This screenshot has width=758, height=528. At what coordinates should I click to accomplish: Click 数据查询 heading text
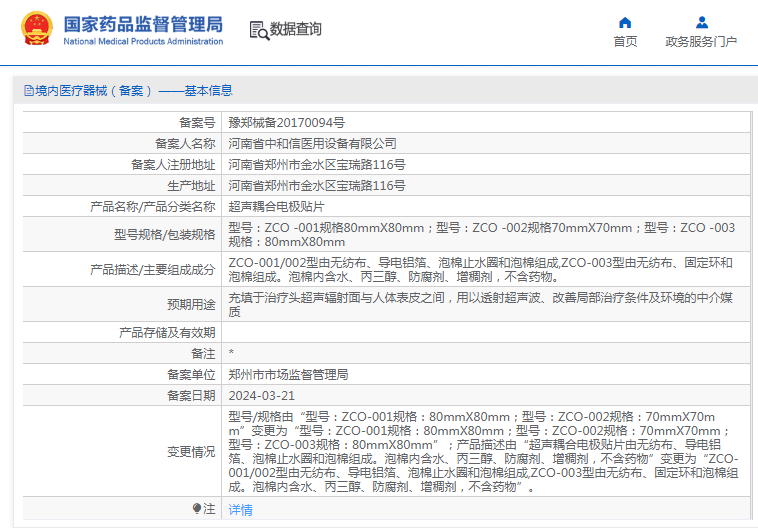coord(295,29)
